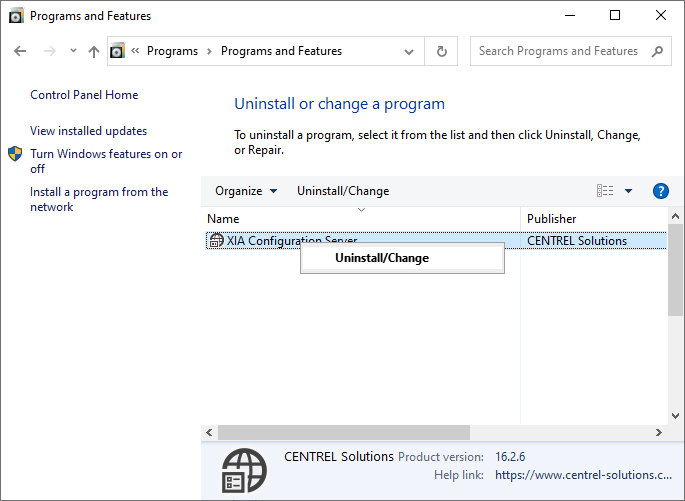
Task: Click the search magnifier icon
Action: pyautogui.click(x=657, y=51)
